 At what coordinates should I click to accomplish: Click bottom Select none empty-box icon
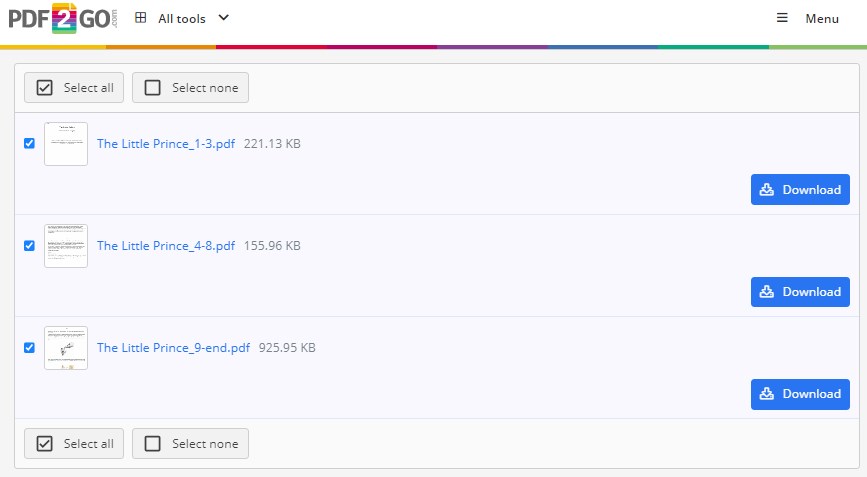[152, 444]
